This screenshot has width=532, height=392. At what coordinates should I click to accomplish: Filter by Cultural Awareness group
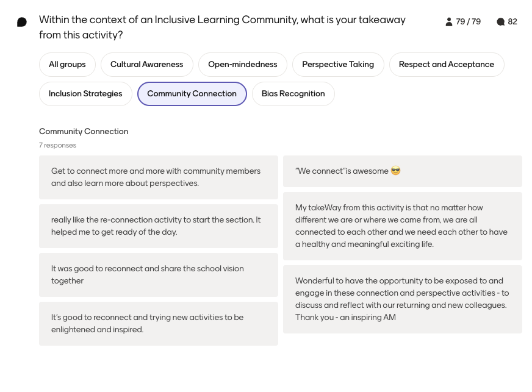coord(147,65)
